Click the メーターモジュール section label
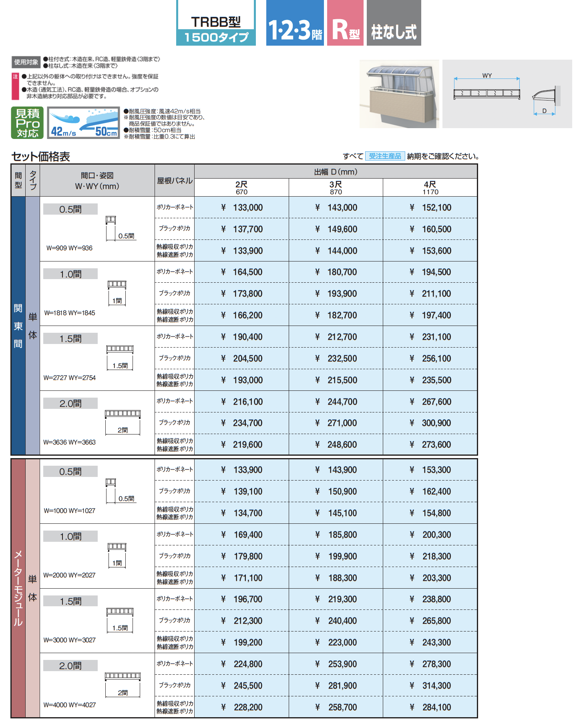The height and width of the screenshot is (728, 583). click(x=18, y=588)
